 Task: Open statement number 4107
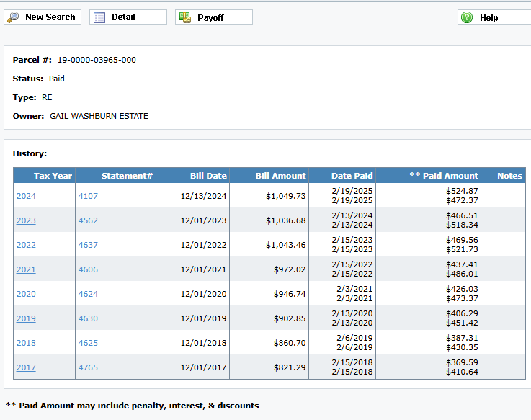click(x=88, y=196)
